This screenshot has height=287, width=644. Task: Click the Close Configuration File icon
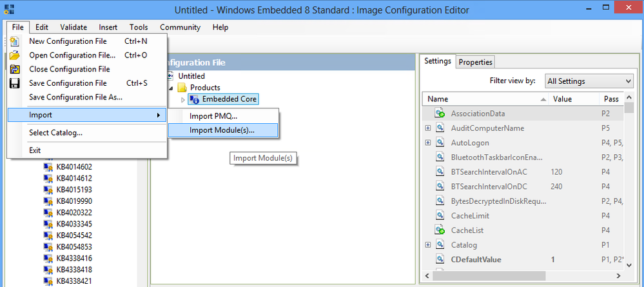tap(15, 69)
